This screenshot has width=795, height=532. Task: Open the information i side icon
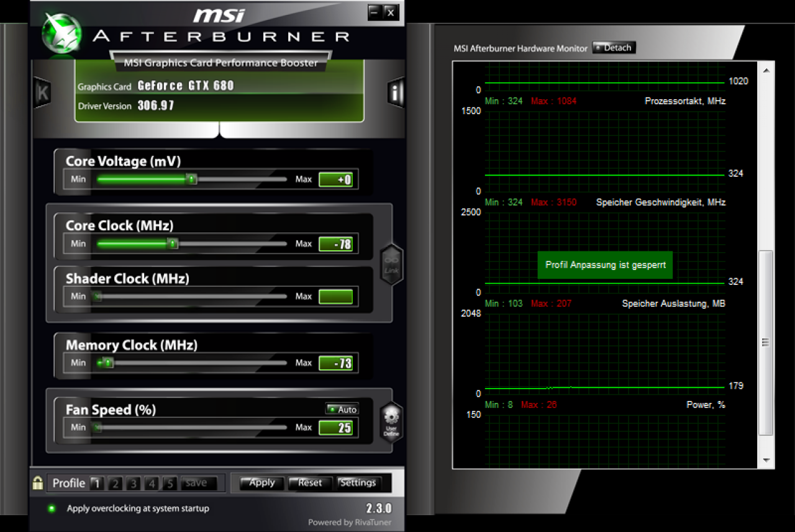pyautogui.click(x=396, y=93)
